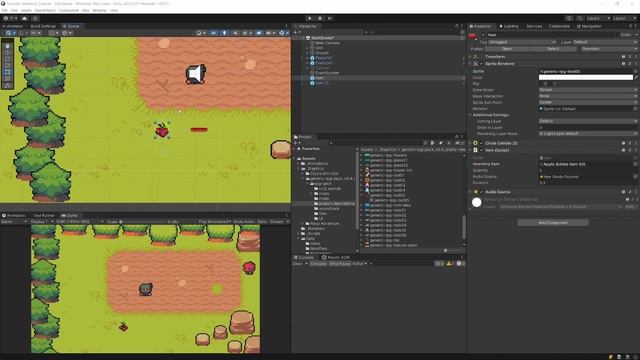Select the apple item sprite in scene
Image resolution: width=640 pixels, height=360 pixels.
point(162,130)
